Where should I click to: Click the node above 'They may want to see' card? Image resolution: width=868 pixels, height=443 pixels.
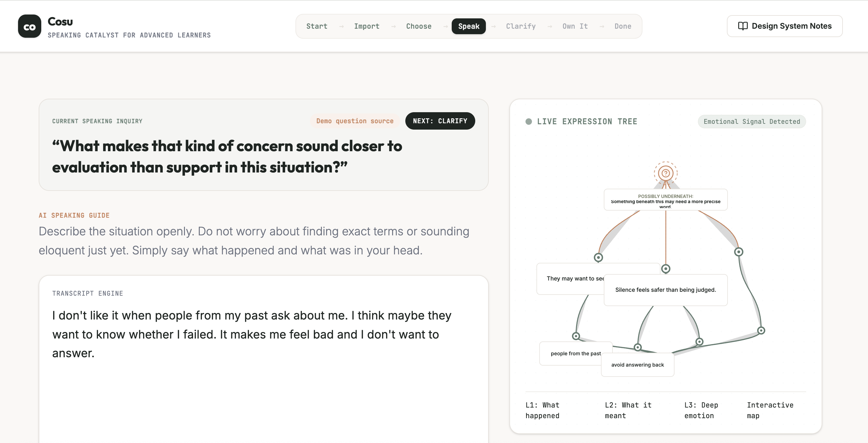[x=598, y=258]
